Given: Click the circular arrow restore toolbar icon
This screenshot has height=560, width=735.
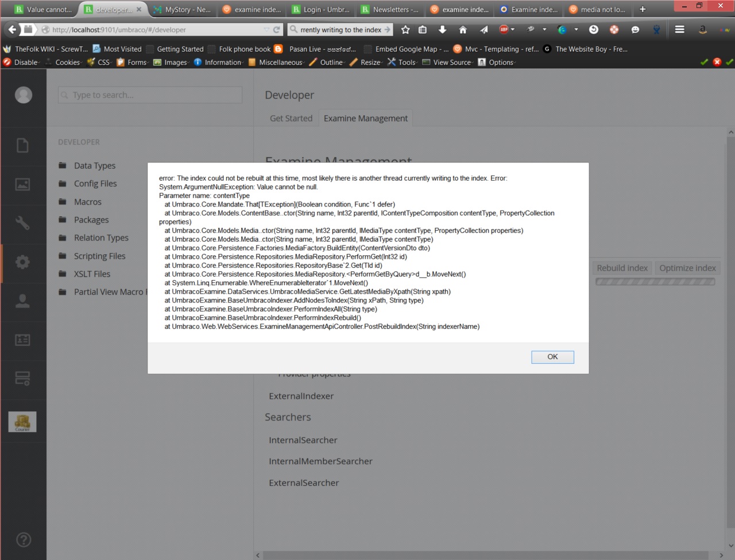Looking at the screenshot, I should pyautogui.click(x=594, y=29).
